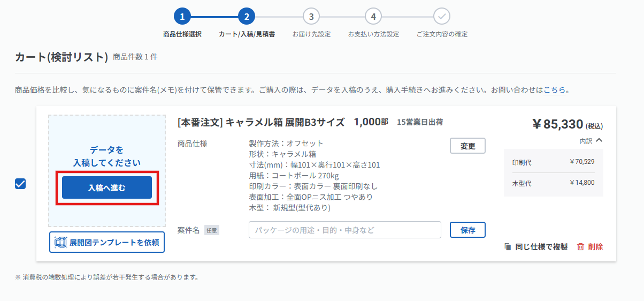Screen dimensions: 644x301
Task: Click the trash can icon
Action: tap(580, 247)
